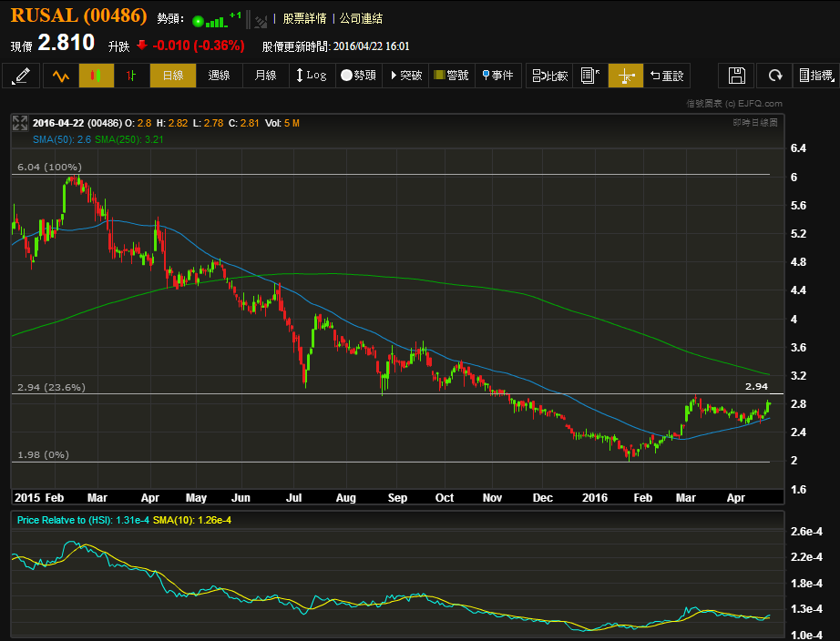Open 指標 indicators menu
Viewport: 840px width, 641px height.
[x=816, y=76]
